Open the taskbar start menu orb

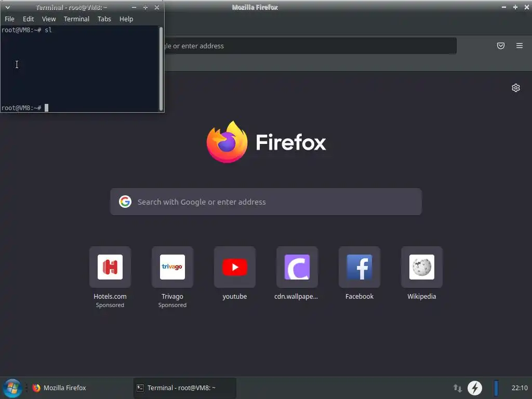12,388
